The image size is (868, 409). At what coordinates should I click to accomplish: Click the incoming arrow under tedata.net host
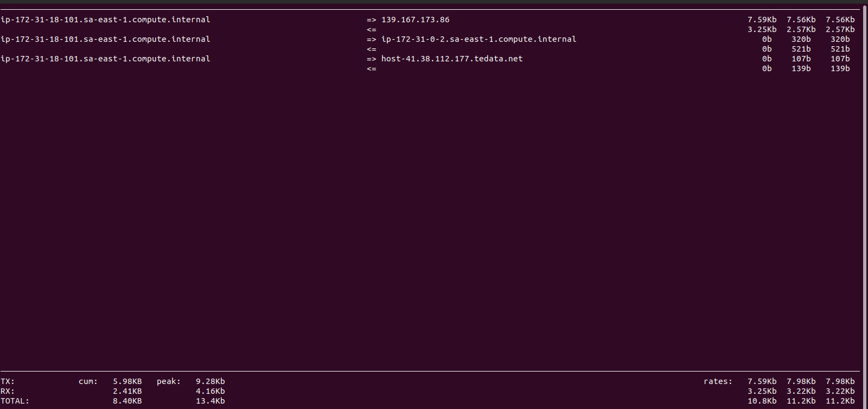(371, 68)
